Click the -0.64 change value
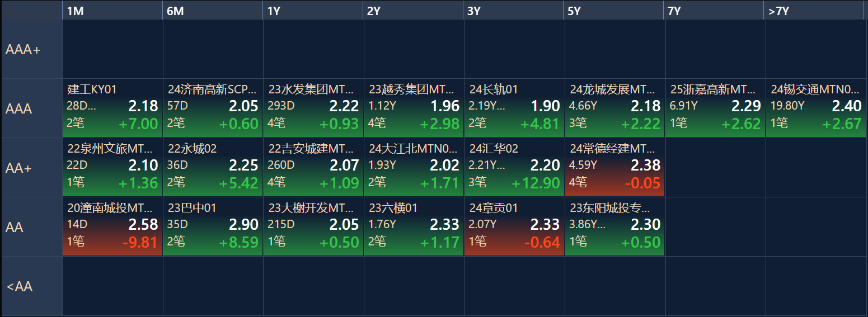 point(542,242)
